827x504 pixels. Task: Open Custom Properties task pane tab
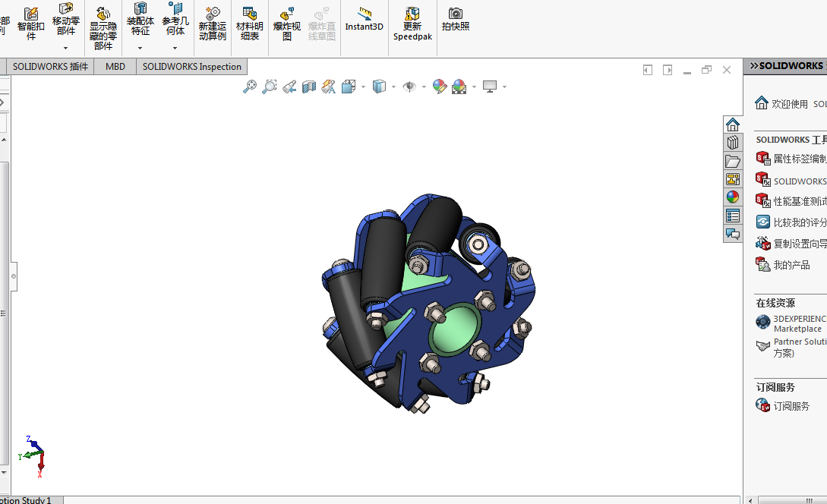[x=733, y=216]
